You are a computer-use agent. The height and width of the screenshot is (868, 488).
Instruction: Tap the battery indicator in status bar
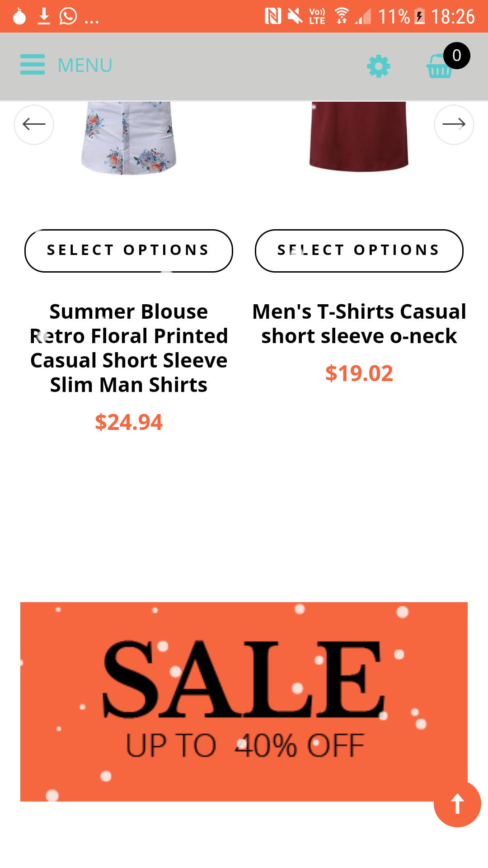(420, 17)
